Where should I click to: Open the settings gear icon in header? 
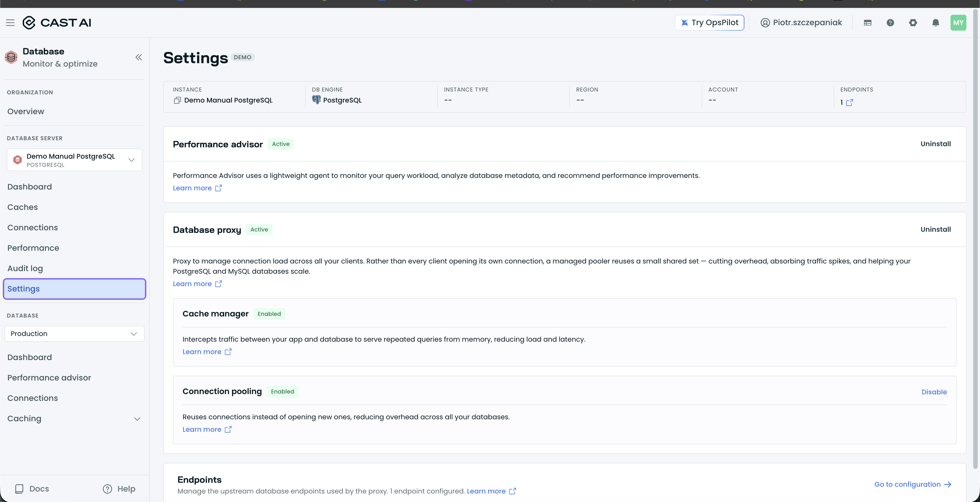[x=913, y=23]
